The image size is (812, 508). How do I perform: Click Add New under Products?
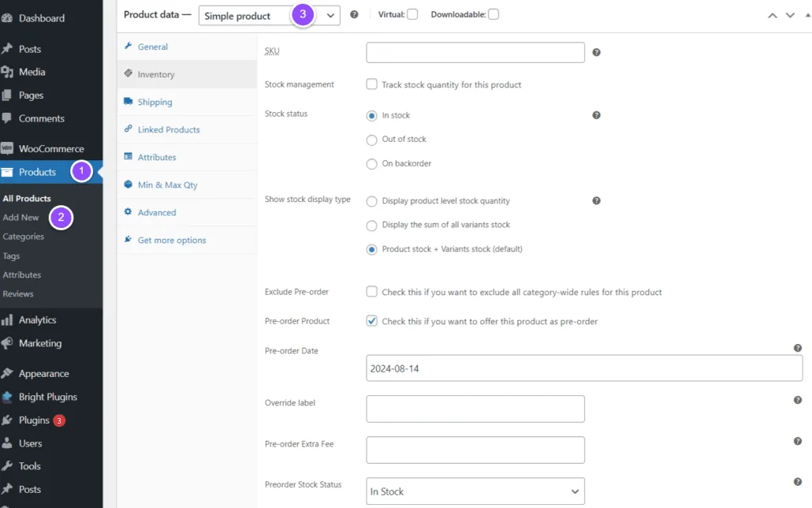coord(20,218)
